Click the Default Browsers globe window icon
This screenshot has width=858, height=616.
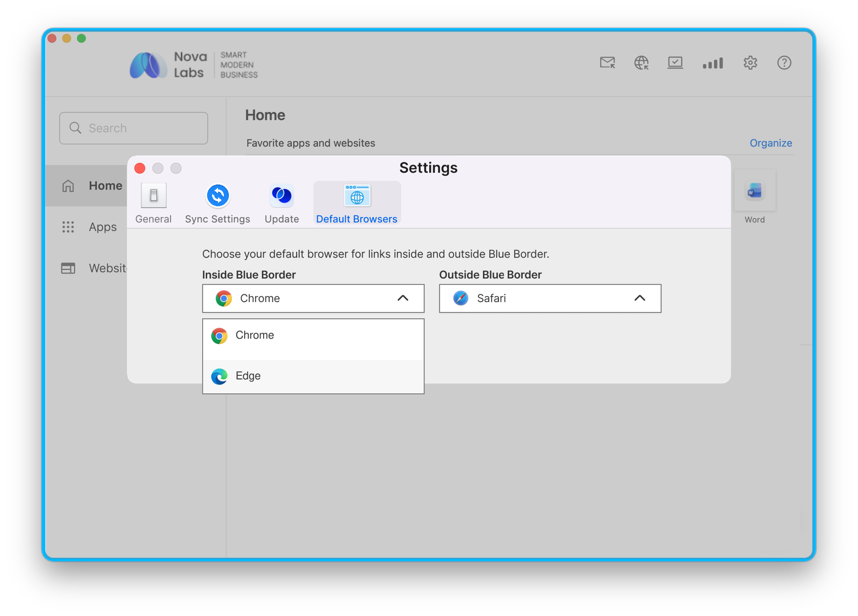357,195
